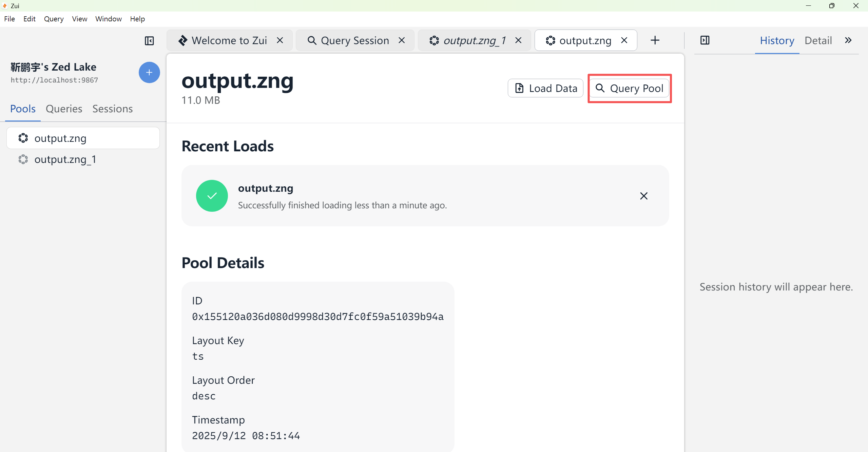This screenshot has height=452, width=868.
Task: Select the output.zng_1 tab
Action: coord(475,40)
